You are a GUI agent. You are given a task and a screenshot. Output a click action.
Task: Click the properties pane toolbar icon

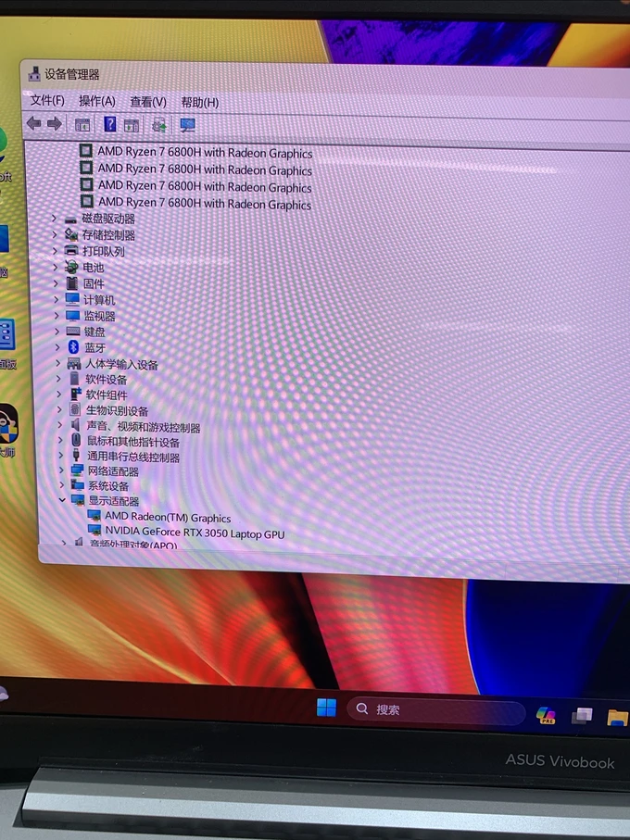132,125
